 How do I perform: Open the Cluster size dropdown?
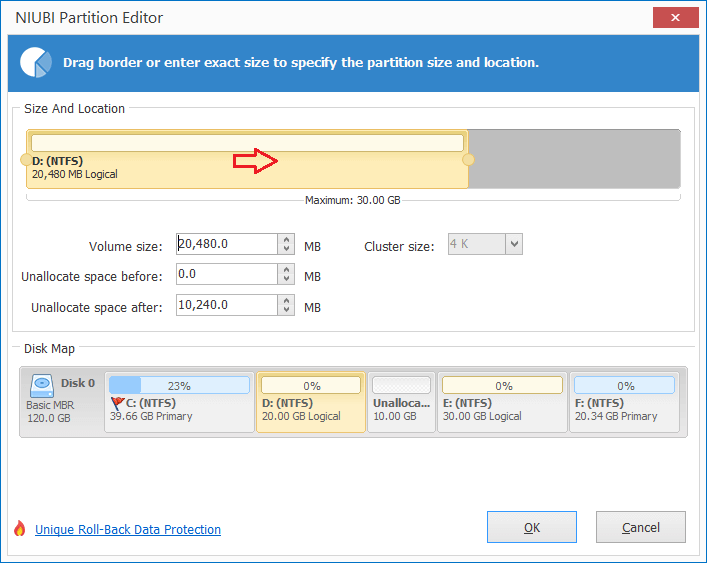tap(514, 244)
